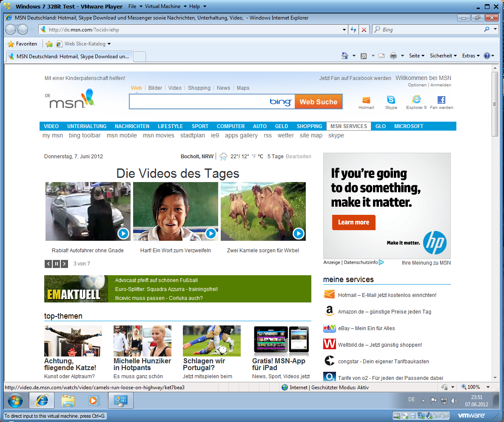Click the page vertical scrollbar thumb
The image size is (504, 422).
tap(495, 103)
